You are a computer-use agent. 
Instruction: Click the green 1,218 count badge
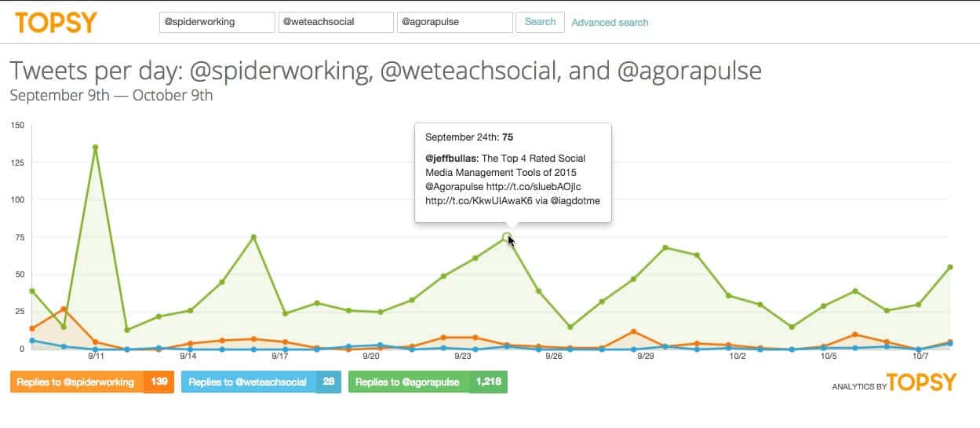(x=488, y=382)
